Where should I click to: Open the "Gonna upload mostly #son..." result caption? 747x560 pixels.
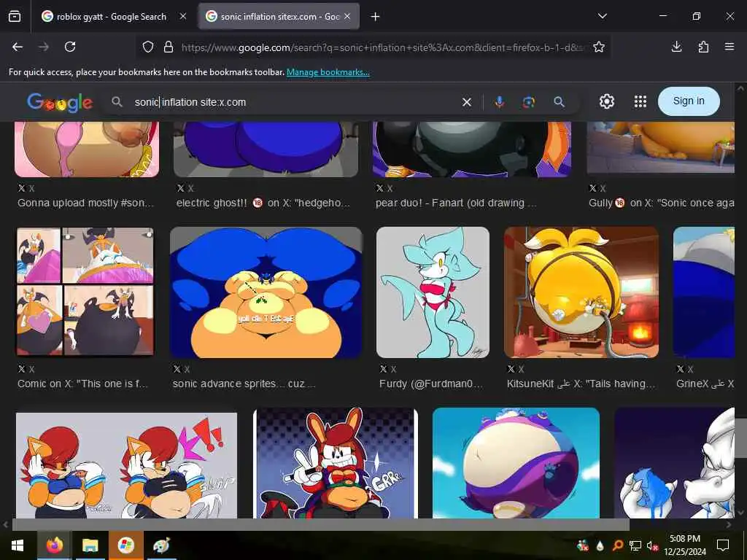86,203
